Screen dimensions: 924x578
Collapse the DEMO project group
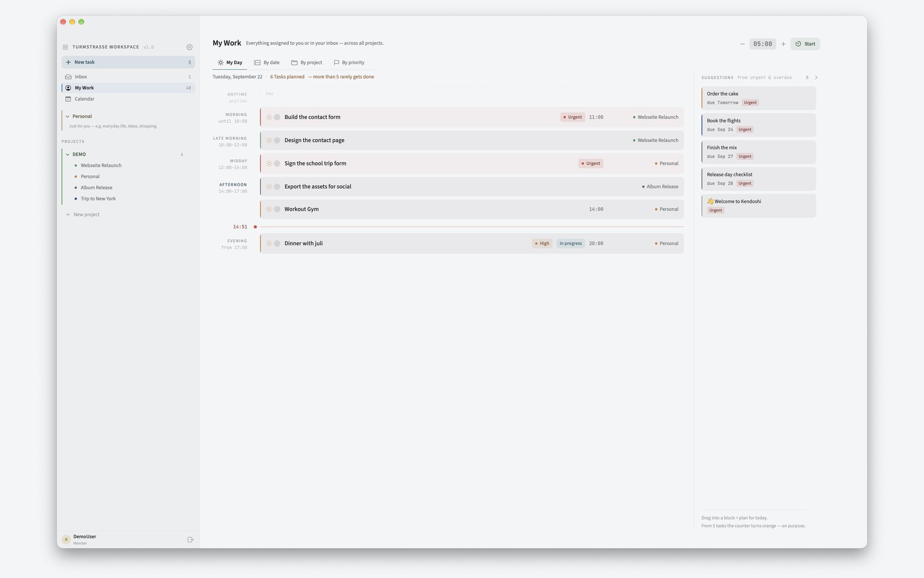[x=67, y=155]
